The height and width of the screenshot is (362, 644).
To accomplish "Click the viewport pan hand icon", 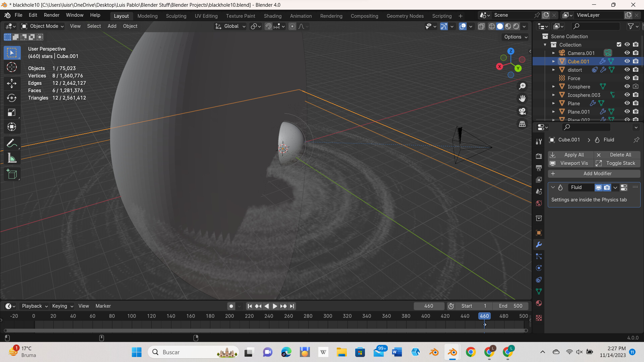I will 522,99.
